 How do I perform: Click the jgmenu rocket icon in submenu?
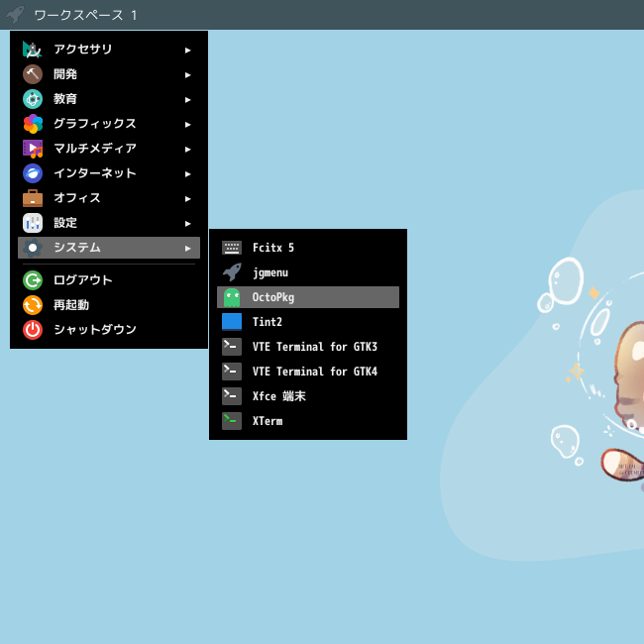pyautogui.click(x=232, y=272)
